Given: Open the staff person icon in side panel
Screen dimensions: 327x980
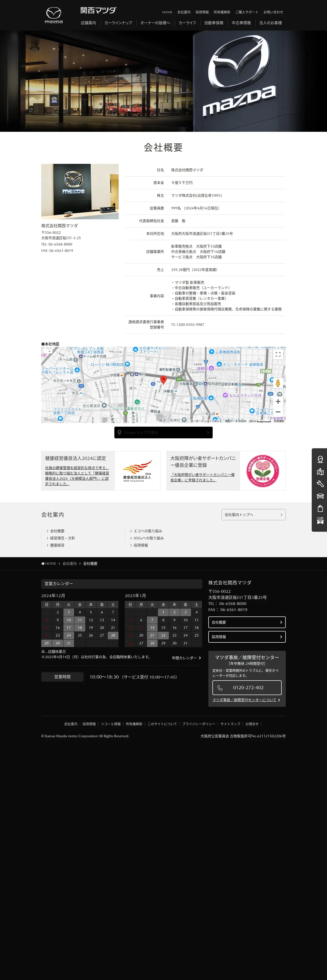Looking at the screenshot, I should click(320, 459).
